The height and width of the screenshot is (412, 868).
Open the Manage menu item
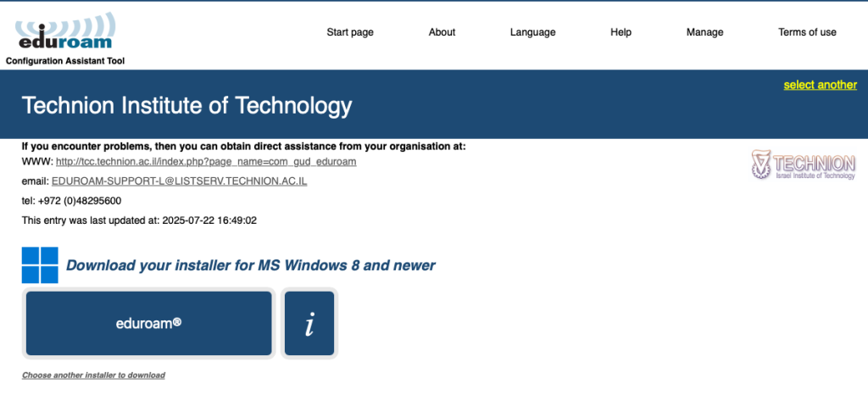point(704,32)
